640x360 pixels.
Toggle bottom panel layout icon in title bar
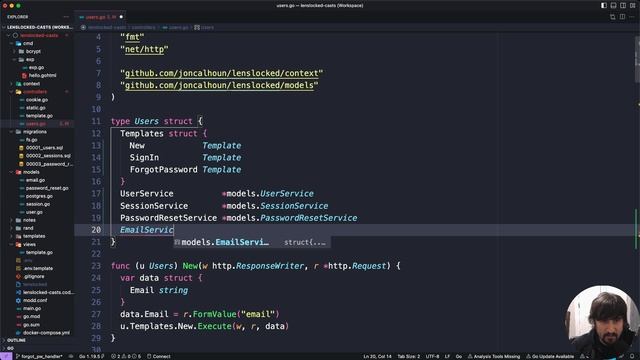613,6
